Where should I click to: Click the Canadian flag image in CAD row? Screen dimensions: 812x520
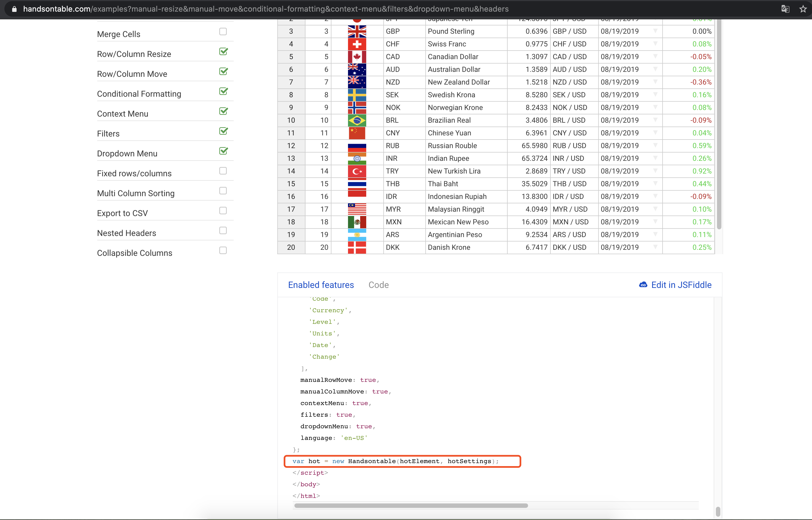[x=357, y=57]
